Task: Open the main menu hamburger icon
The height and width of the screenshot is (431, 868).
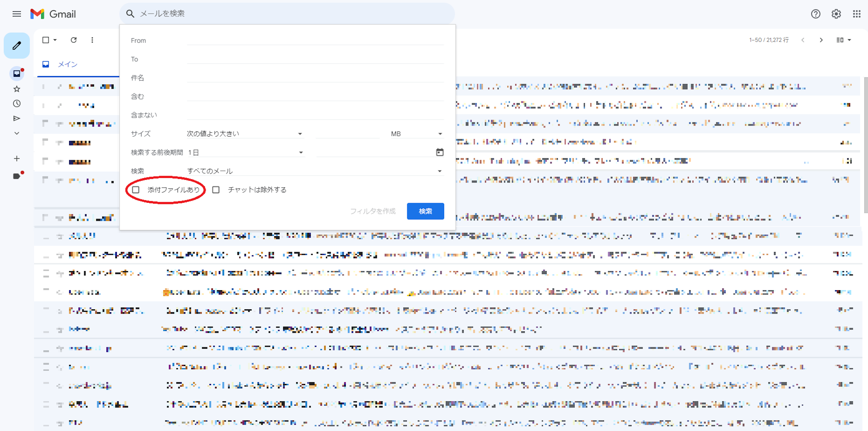Action: [17, 14]
